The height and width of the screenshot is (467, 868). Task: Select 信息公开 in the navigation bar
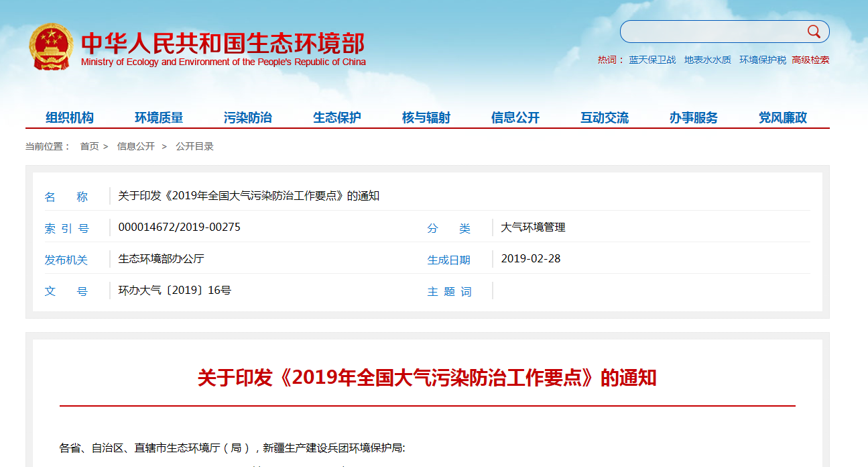click(515, 118)
